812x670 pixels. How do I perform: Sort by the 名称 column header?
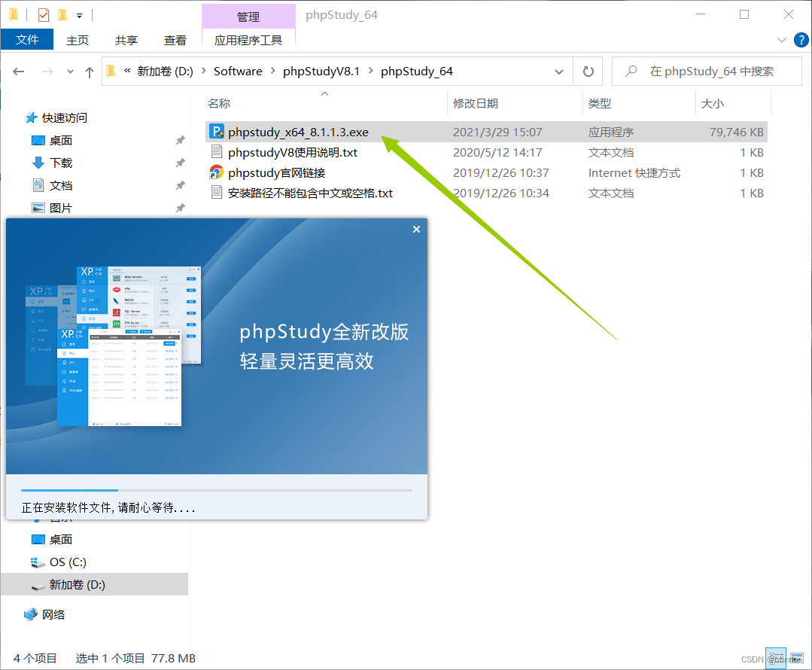[218, 104]
